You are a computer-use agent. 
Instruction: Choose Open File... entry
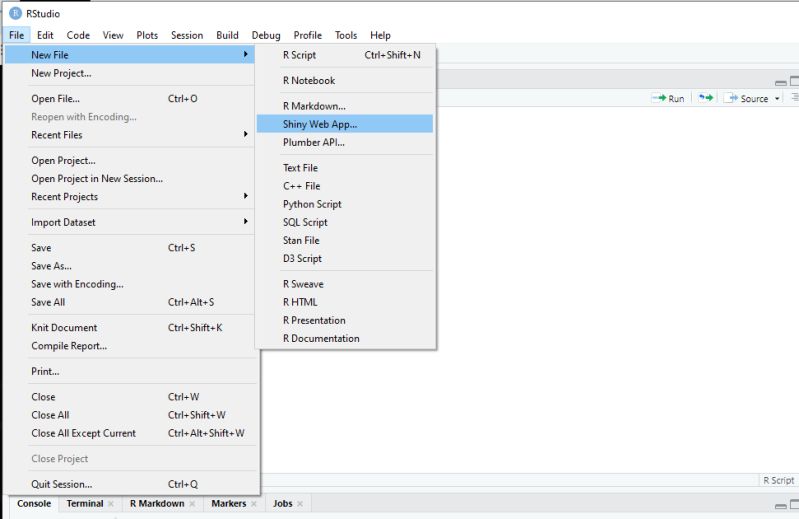129,98
